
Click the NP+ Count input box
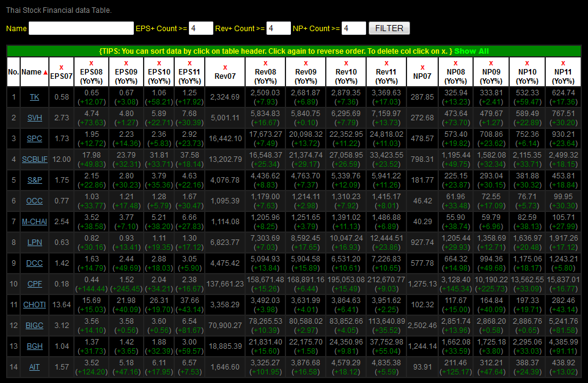[353, 28]
